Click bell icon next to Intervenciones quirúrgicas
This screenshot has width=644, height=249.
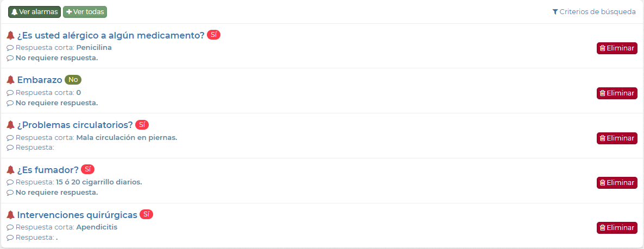pyautogui.click(x=10, y=215)
